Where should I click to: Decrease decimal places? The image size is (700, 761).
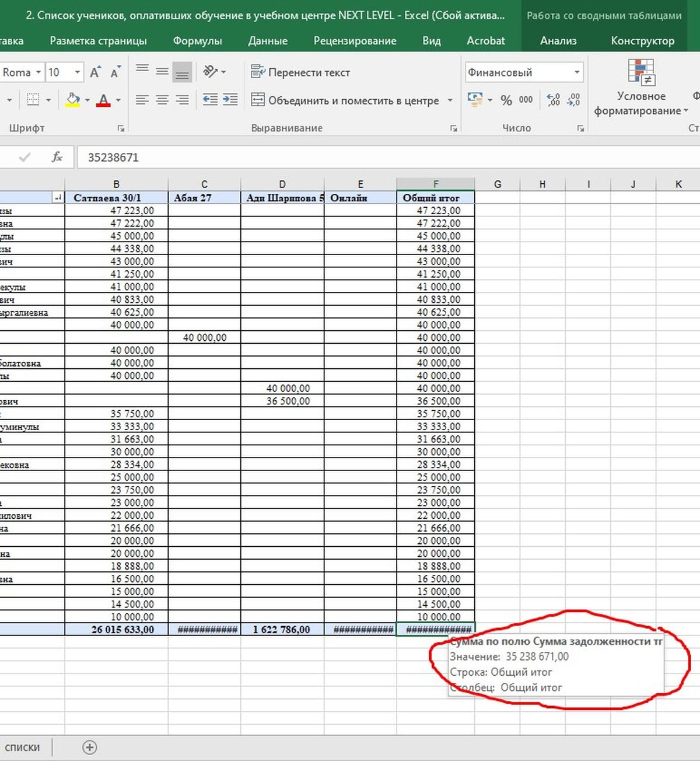tap(573, 100)
